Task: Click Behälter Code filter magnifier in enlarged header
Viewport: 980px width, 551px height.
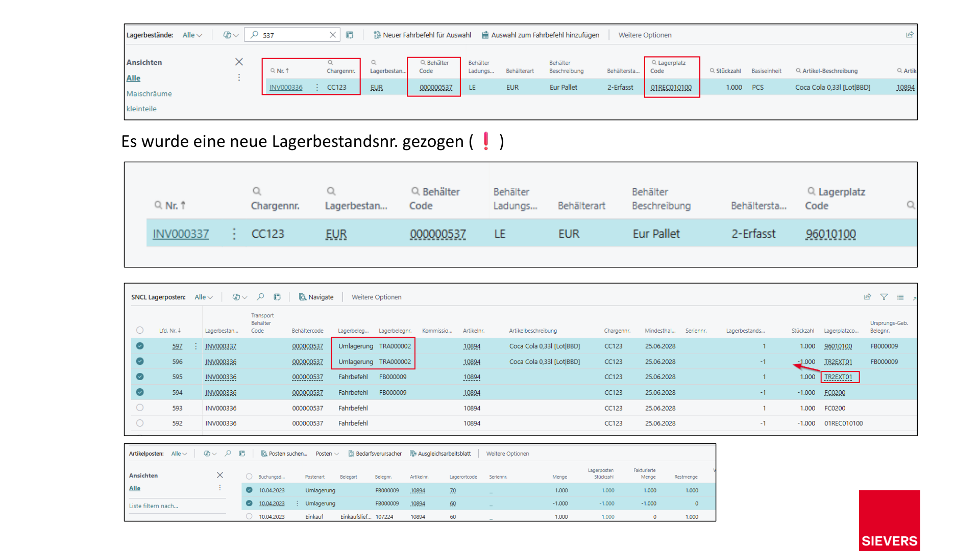Action: [415, 191]
